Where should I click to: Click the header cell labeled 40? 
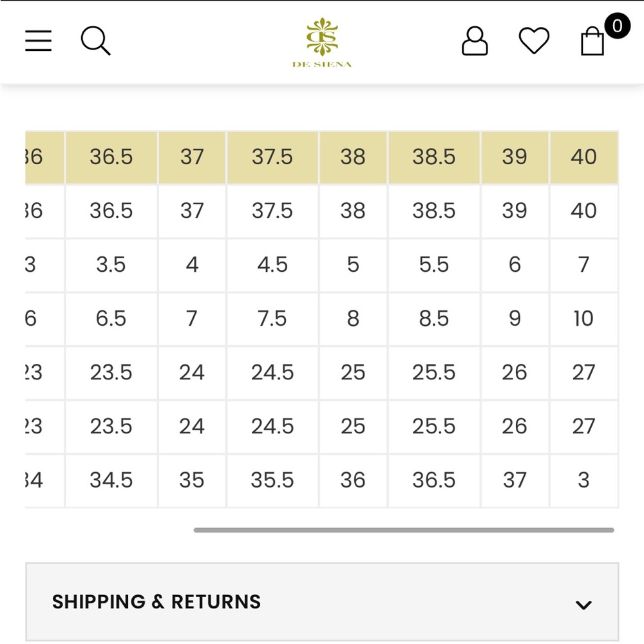tap(583, 157)
